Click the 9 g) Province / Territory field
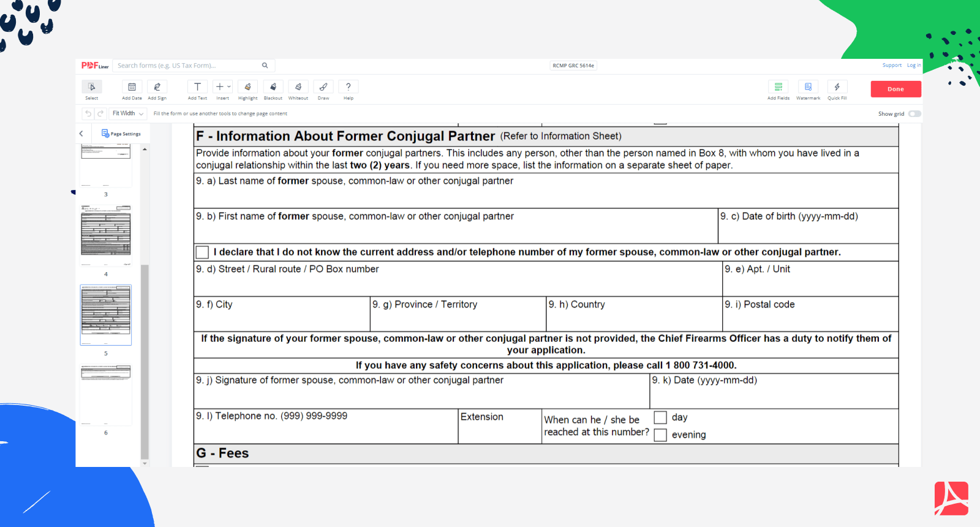The image size is (980, 527). click(x=458, y=314)
